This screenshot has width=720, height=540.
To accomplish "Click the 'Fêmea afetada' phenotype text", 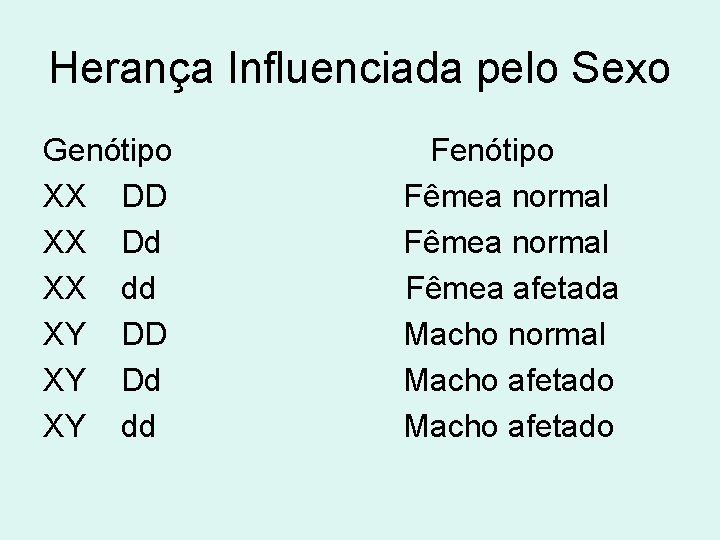I will [512, 289].
